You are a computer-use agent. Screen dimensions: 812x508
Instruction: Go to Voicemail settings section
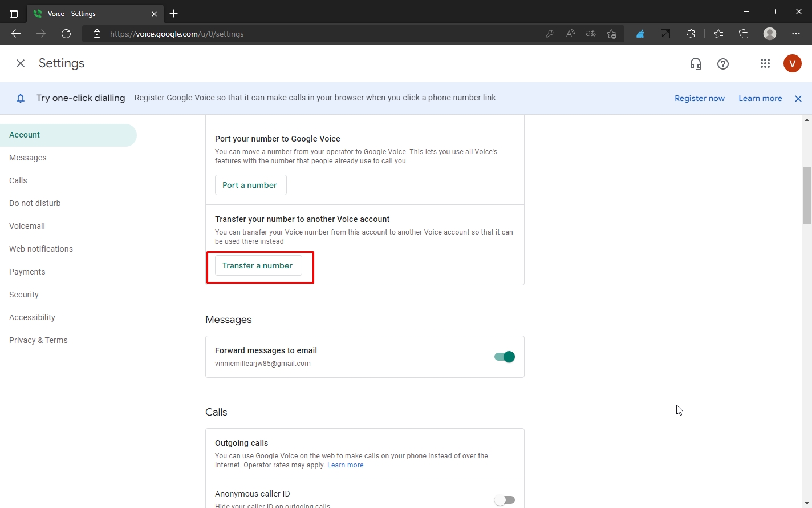[x=27, y=226]
